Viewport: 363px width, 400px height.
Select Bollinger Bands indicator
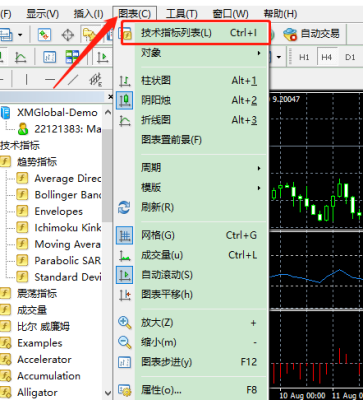point(68,195)
